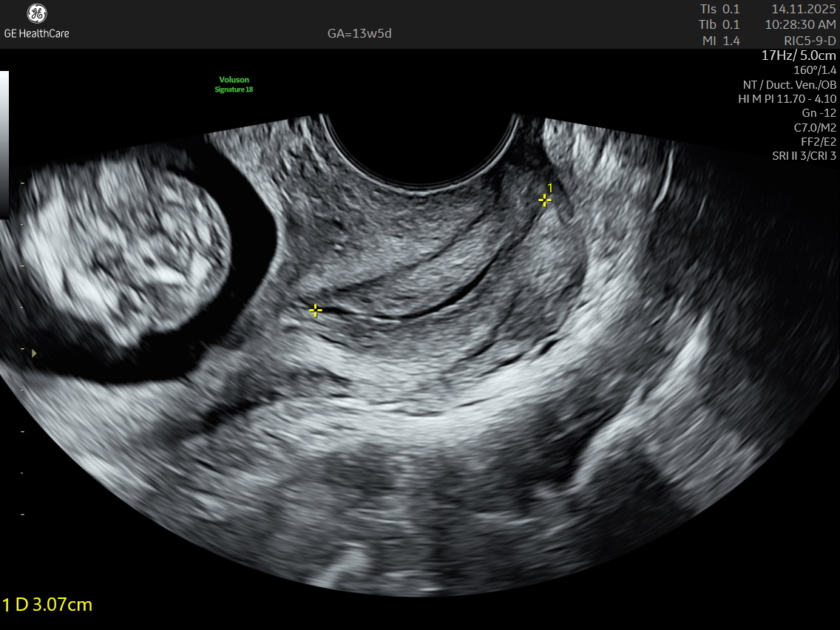Click the GE monogram logo
The width and height of the screenshot is (840, 630).
coord(36,14)
